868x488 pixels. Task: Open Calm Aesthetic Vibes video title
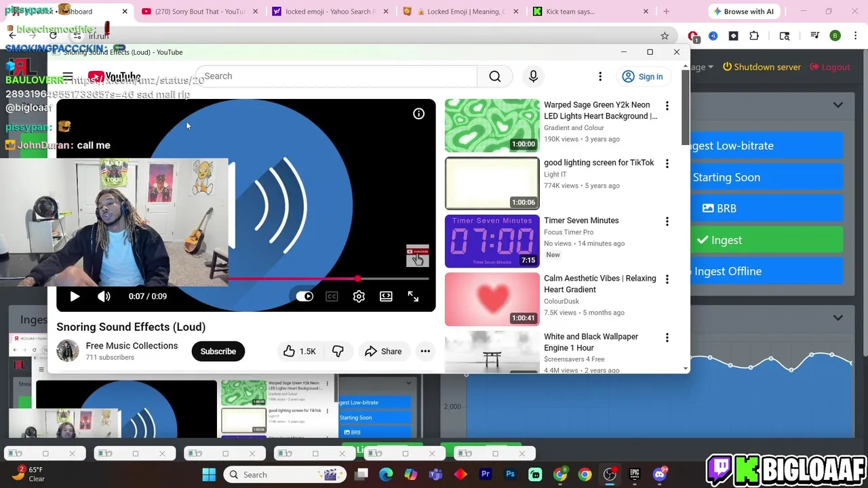[x=600, y=284]
